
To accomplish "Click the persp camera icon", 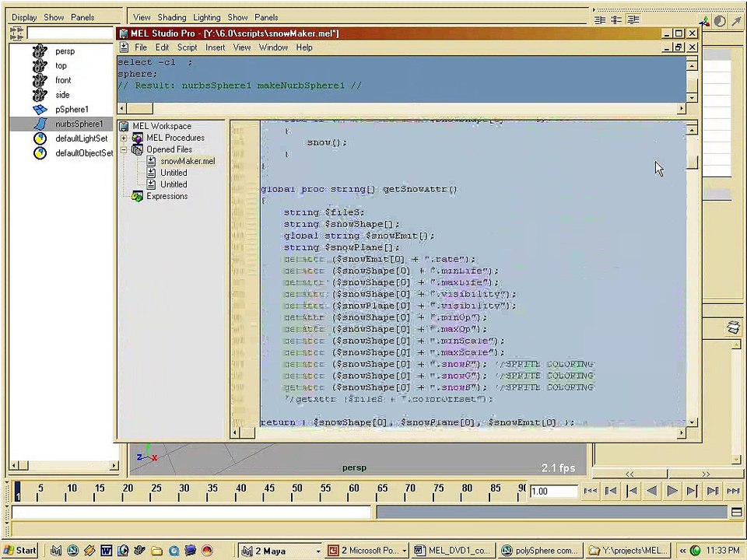I will [x=40, y=51].
